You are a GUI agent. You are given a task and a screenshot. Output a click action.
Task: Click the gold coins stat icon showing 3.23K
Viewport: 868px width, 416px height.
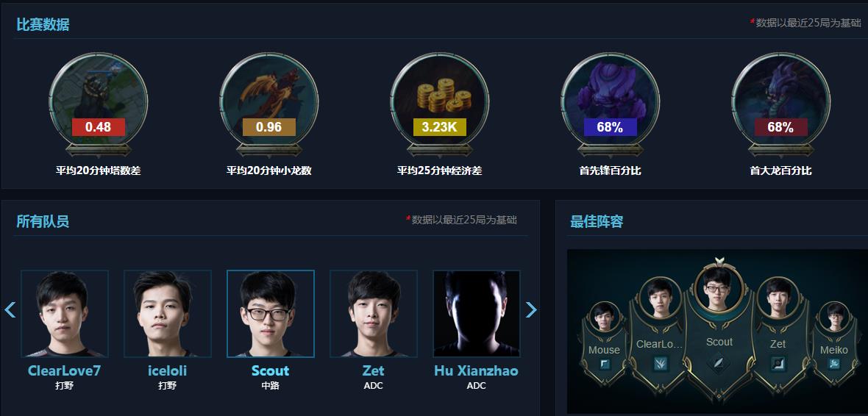pos(439,101)
